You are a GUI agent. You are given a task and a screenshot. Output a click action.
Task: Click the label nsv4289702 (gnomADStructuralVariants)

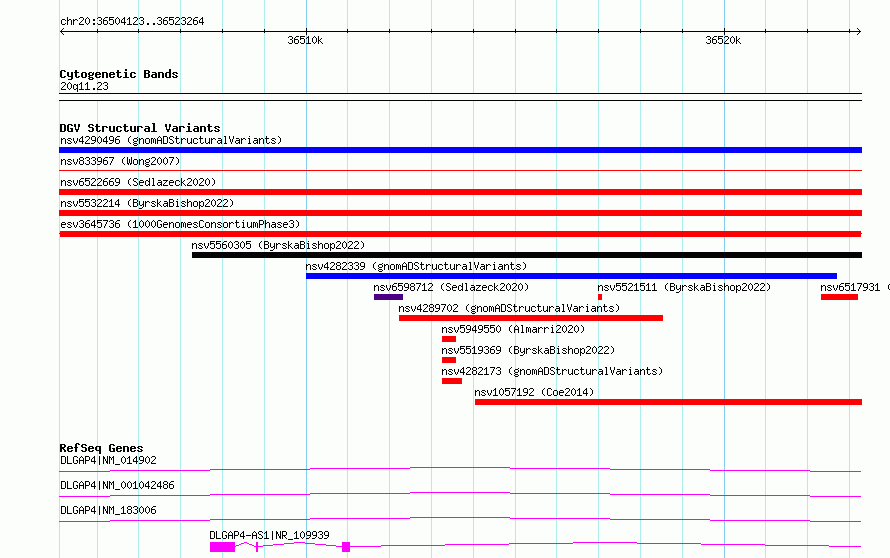509,308
